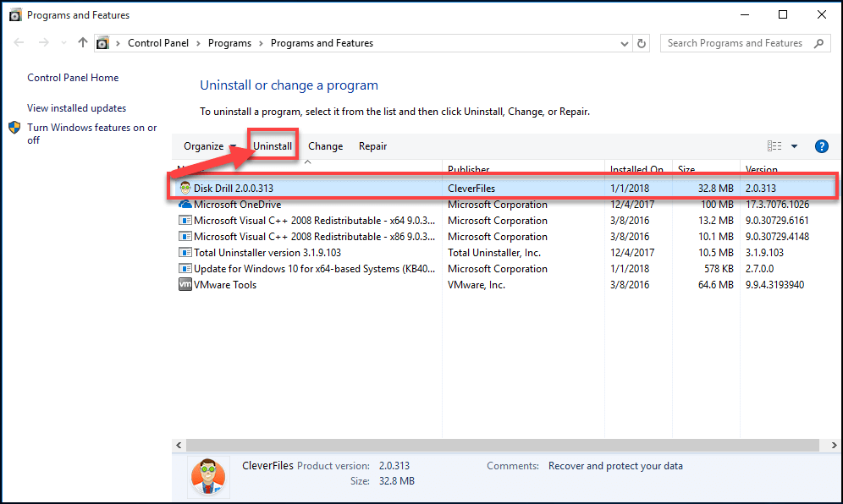
Task: Click the 17.3.7076.1026 version cell
Action: point(777,204)
